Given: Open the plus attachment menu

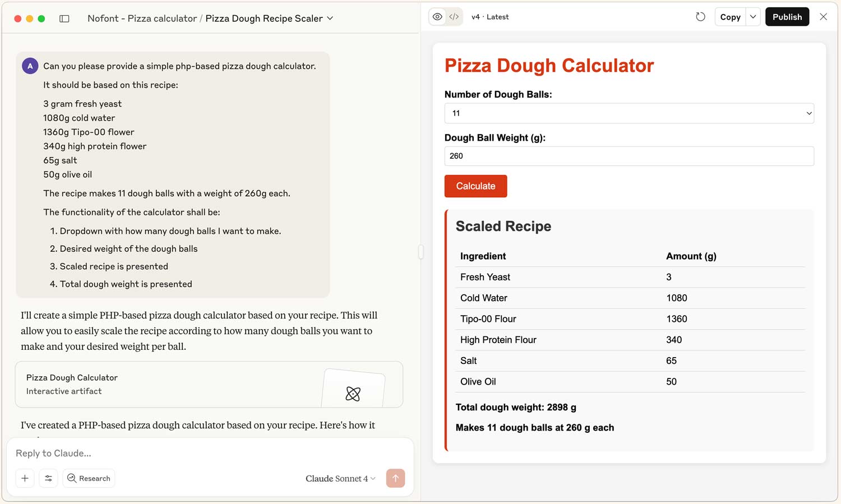Looking at the screenshot, I should [x=25, y=478].
